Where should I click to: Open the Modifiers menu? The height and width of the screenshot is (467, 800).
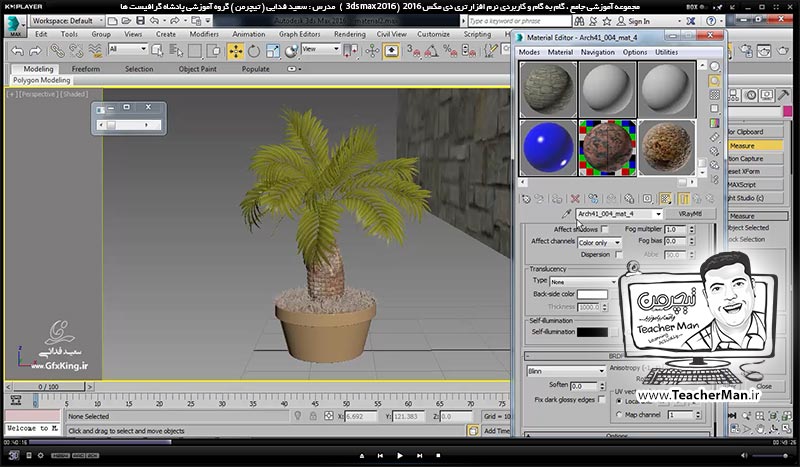(x=204, y=34)
